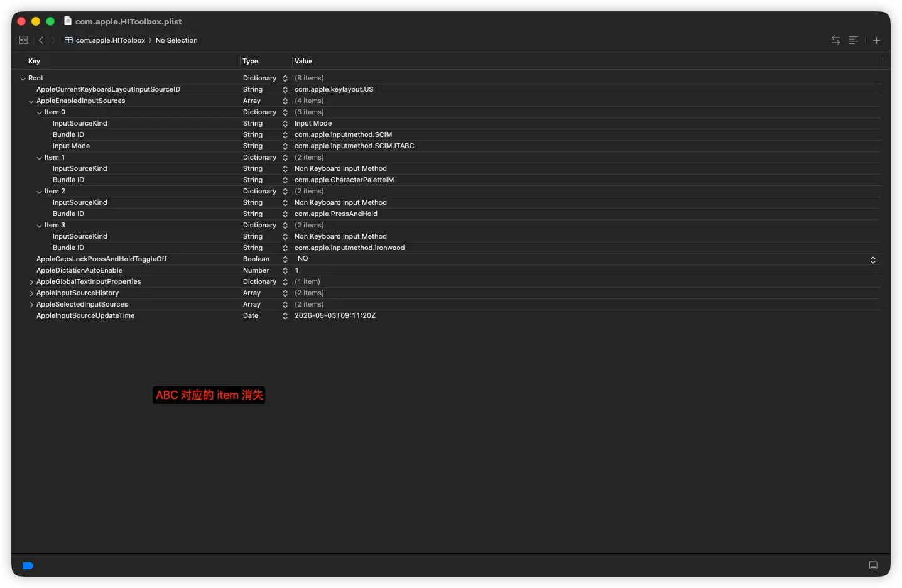Select the AppleInputSourceUpdateTime key
The width and height of the screenshot is (902, 588).
85,315
